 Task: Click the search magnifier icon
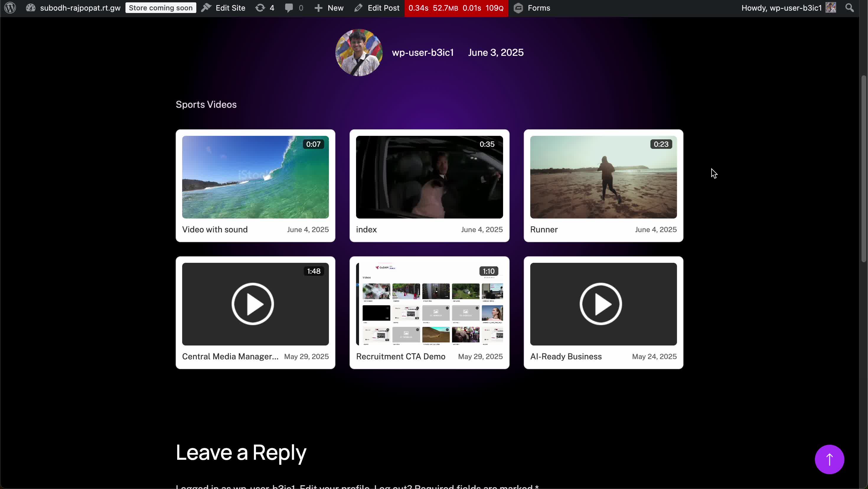pyautogui.click(x=849, y=8)
